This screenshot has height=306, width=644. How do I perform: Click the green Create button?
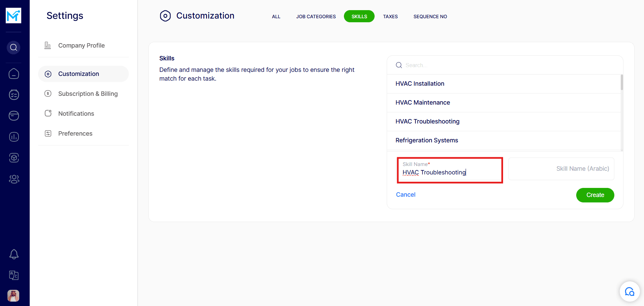point(595,195)
